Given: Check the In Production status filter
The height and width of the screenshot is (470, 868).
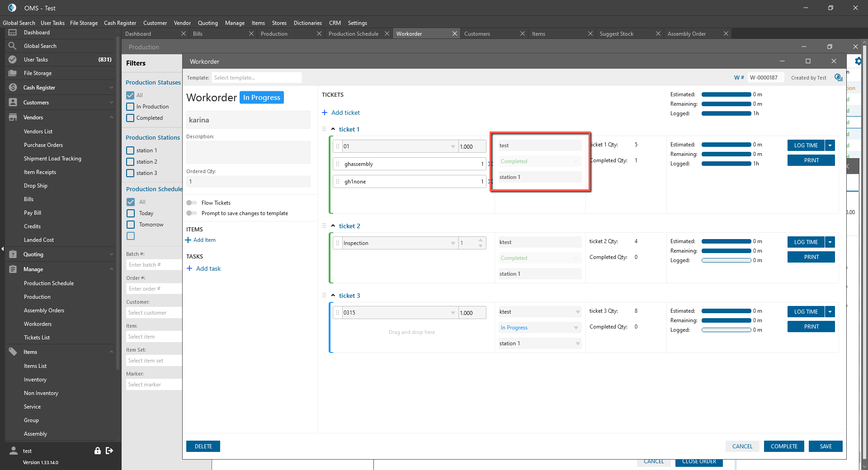Looking at the screenshot, I should (x=131, y=107).
